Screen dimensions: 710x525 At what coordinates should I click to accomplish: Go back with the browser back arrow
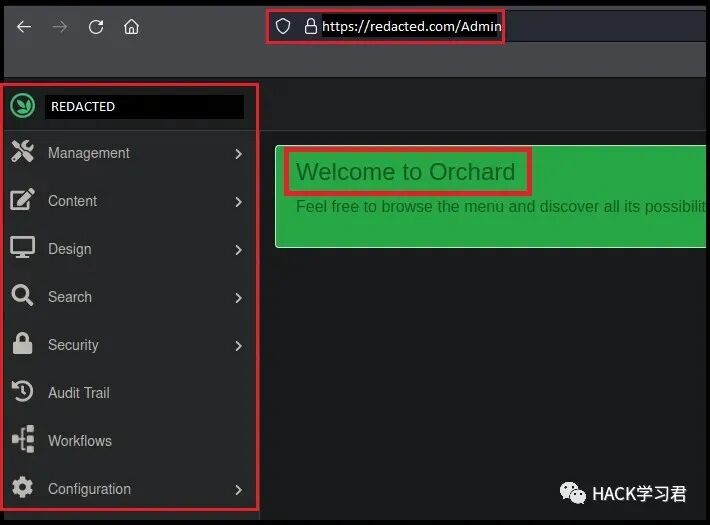tap(24, 27)
